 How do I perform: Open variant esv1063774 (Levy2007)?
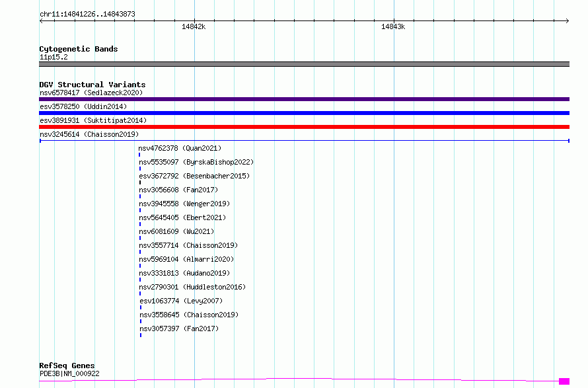(181, 301)
